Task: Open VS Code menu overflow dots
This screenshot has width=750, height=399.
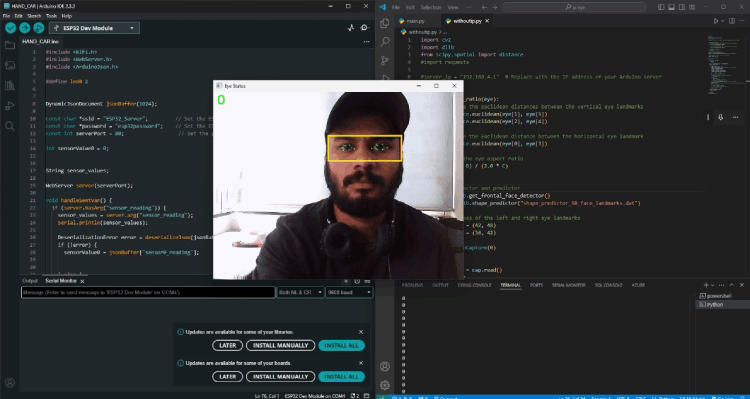Action: 468,7
